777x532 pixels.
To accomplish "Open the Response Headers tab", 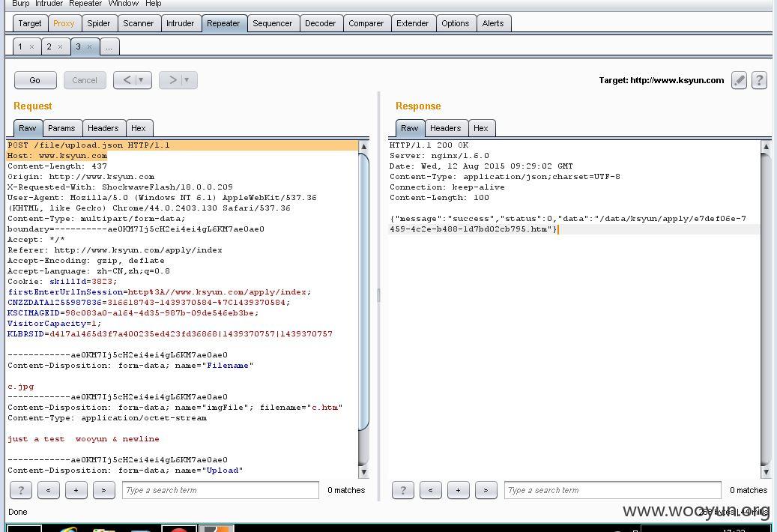I will [446, 128].
